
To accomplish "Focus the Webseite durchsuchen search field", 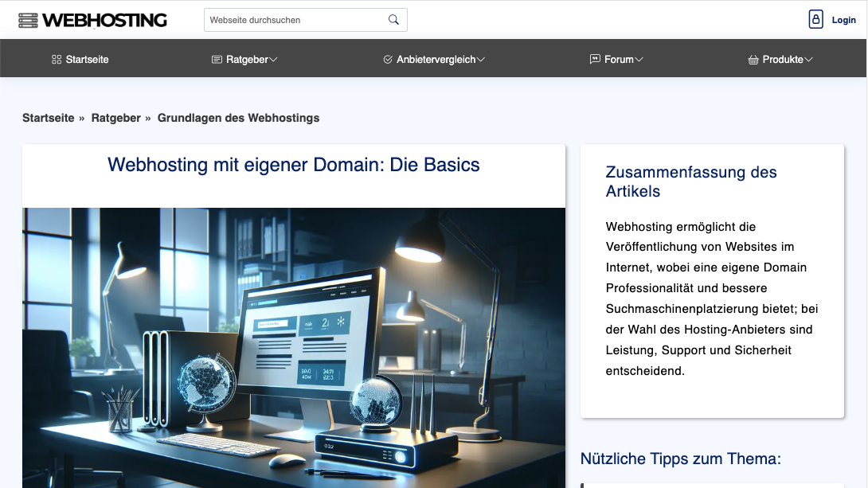I will point(295,20).
